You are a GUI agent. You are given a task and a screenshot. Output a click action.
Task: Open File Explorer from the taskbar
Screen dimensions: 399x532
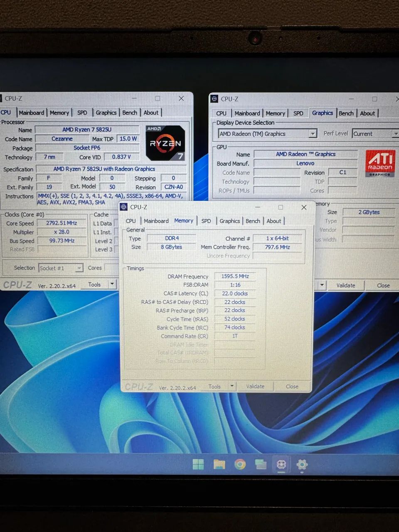[219, 464]
